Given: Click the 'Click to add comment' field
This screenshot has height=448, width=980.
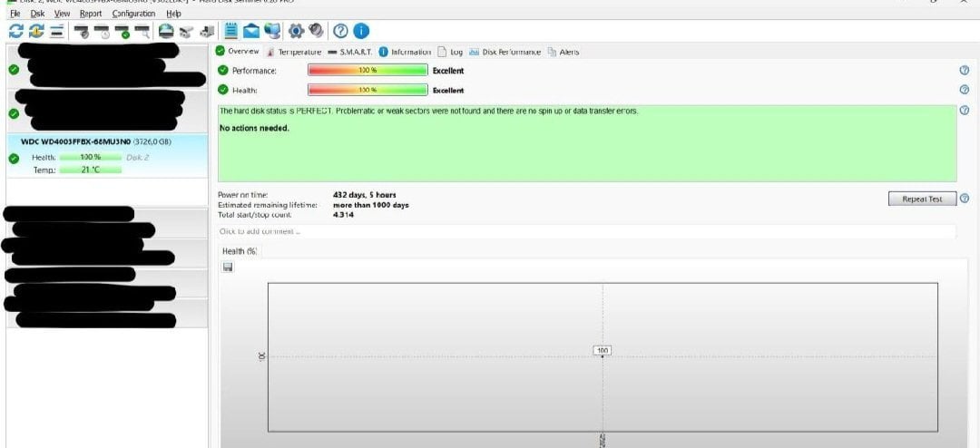Looking at the screenshot, I should click(x=587, y=231).
